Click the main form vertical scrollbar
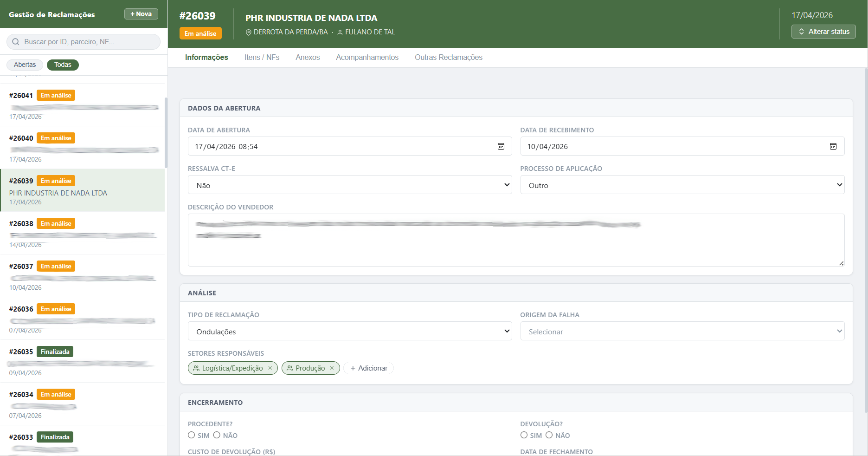Screen dimensions: 868x456 (866, 241)
